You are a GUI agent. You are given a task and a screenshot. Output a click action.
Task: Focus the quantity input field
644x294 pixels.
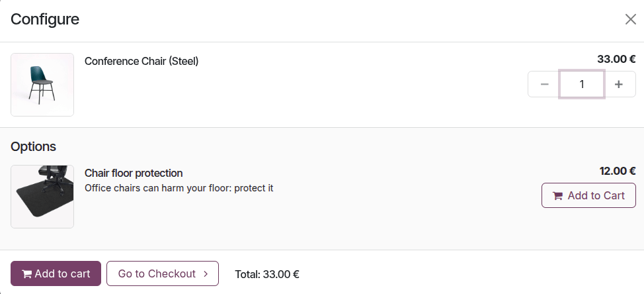(582, 84)
